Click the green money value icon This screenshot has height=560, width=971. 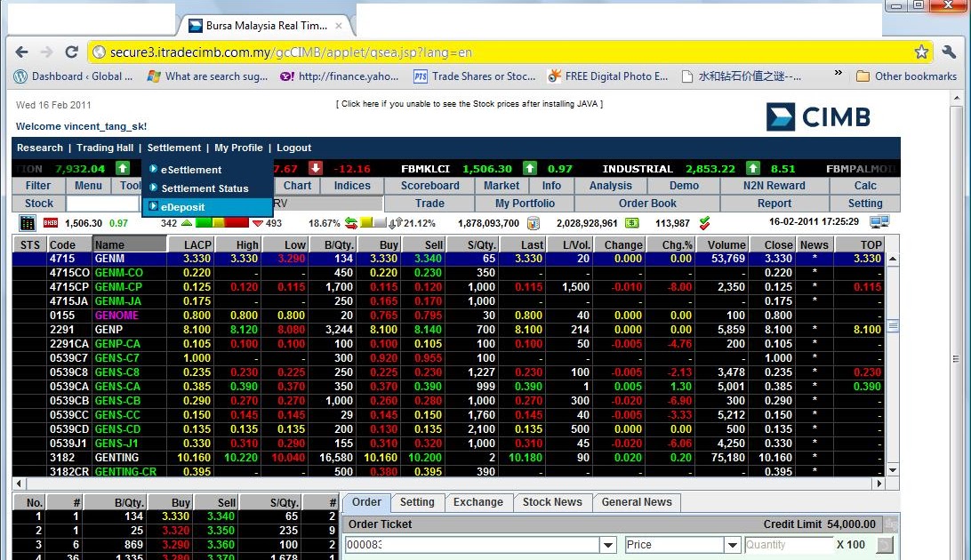pyautogui.click(x=631, y=223)
